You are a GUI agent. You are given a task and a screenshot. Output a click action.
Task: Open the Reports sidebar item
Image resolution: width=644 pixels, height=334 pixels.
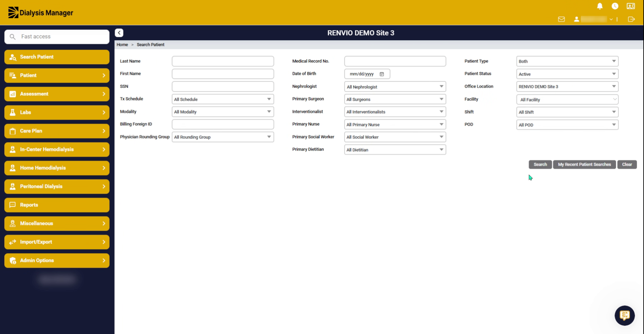tap(57, 205)
